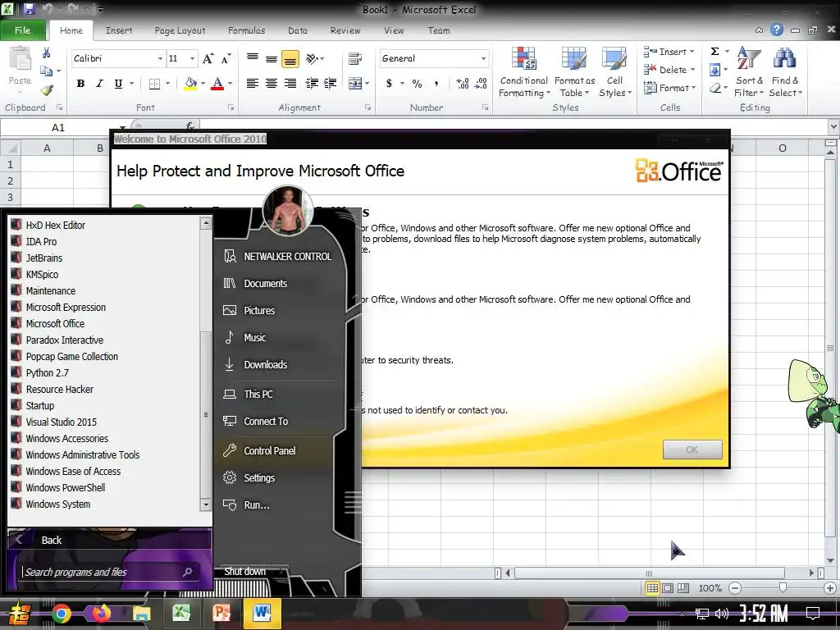Toggle highlighted Bottom Align button
The width and height of the screenshot is (840, 630).
click(290, 59)
